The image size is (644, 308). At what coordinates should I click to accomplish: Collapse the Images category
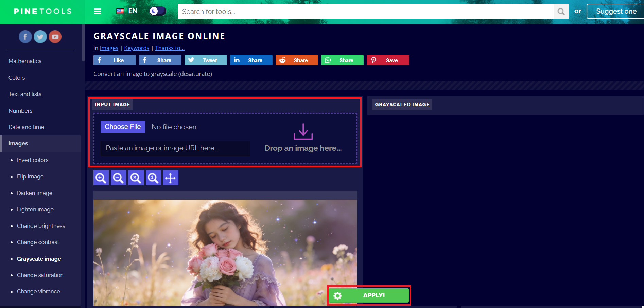(41, 144)
